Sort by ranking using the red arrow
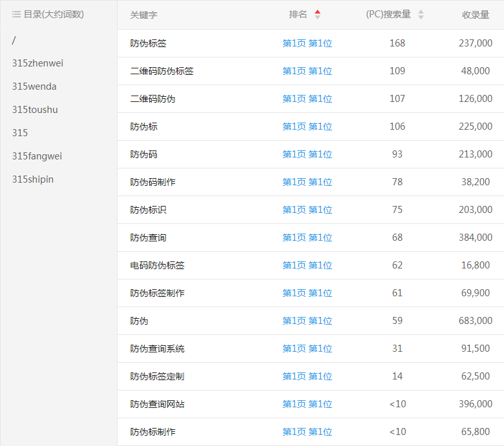Screen dimensions: 504x446 (317, 14)
